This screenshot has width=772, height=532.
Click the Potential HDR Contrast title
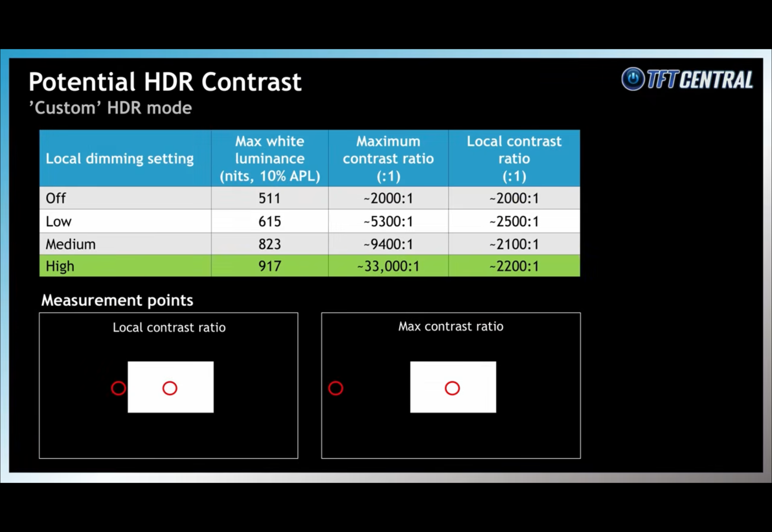pos(165,82)
